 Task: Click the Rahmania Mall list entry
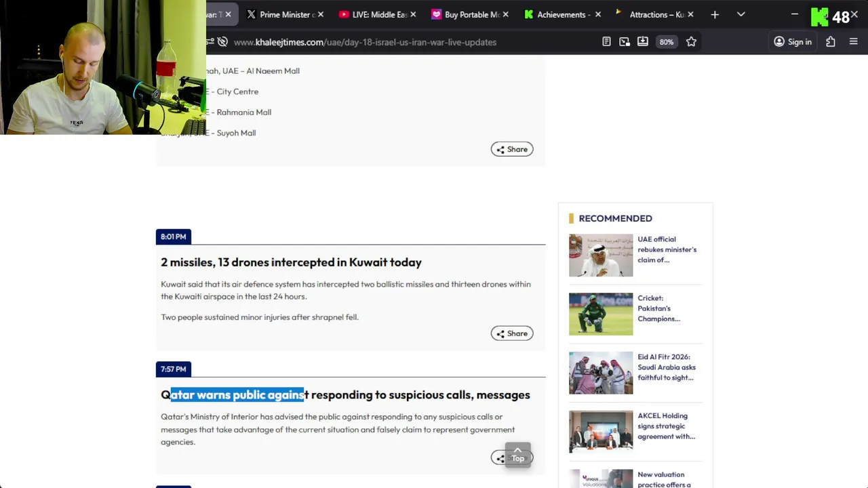239,113
